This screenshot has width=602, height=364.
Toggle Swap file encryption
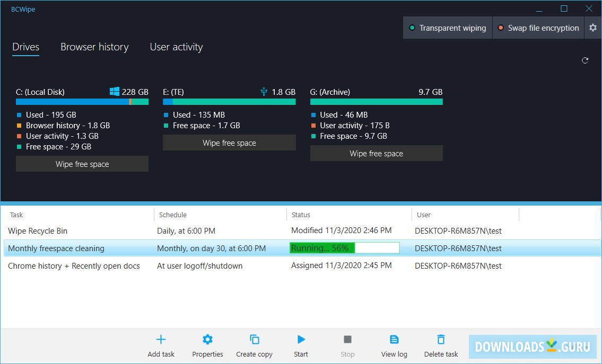(x=538, y=28)
